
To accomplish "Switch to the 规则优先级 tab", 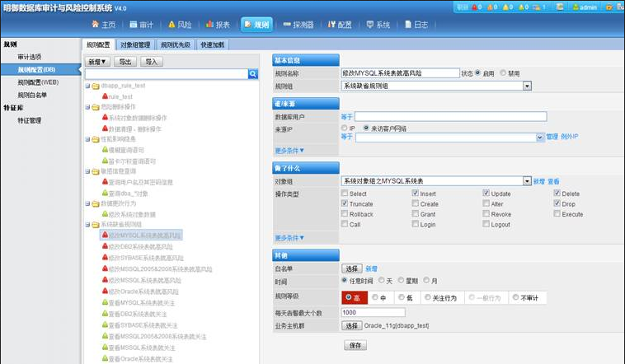I will pyautogui.click(x=176, y=44).
